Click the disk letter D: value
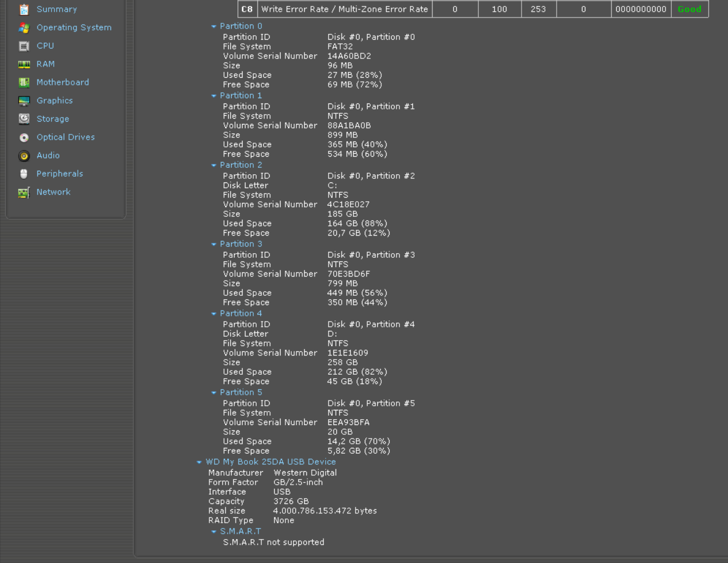The width and height of the screenshot is (728, 563). coord(332,334)
